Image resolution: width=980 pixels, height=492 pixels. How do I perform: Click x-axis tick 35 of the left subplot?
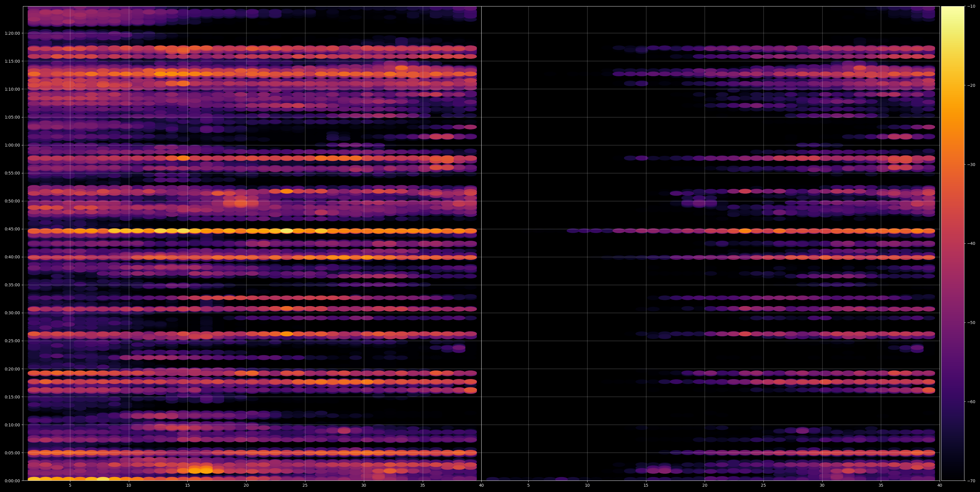click(x=423, y=486)
